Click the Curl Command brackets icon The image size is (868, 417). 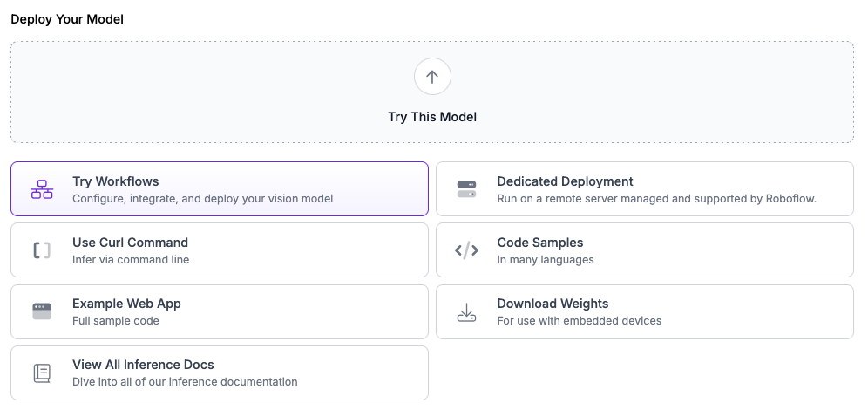42,250
